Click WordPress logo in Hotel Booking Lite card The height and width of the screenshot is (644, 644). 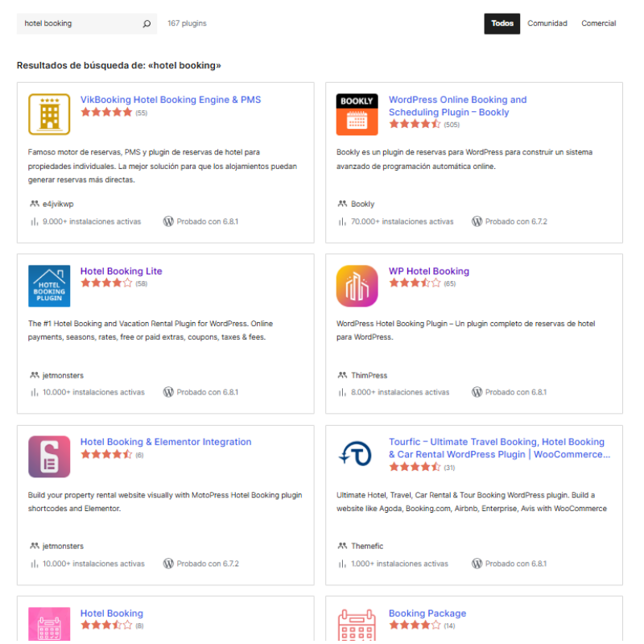(168, 392)
